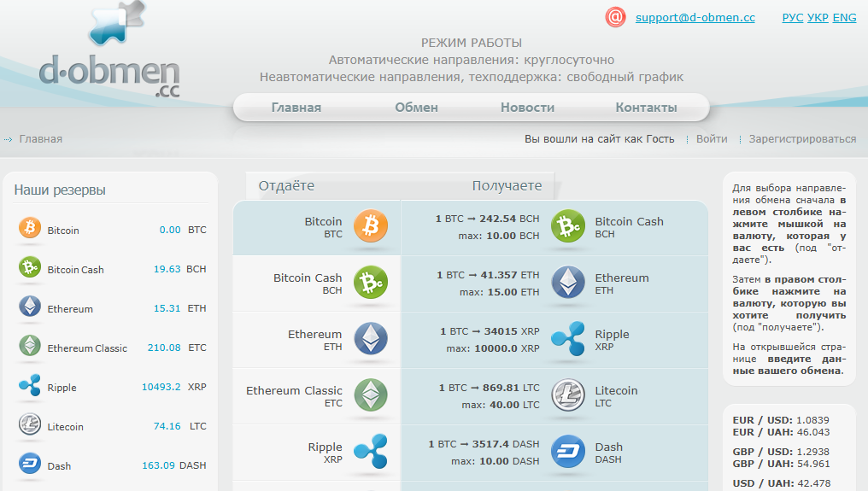Screen dimensions: 868x491
Task: Choose Ethereum ETH label in receive column
Action: tap(622, 283)
